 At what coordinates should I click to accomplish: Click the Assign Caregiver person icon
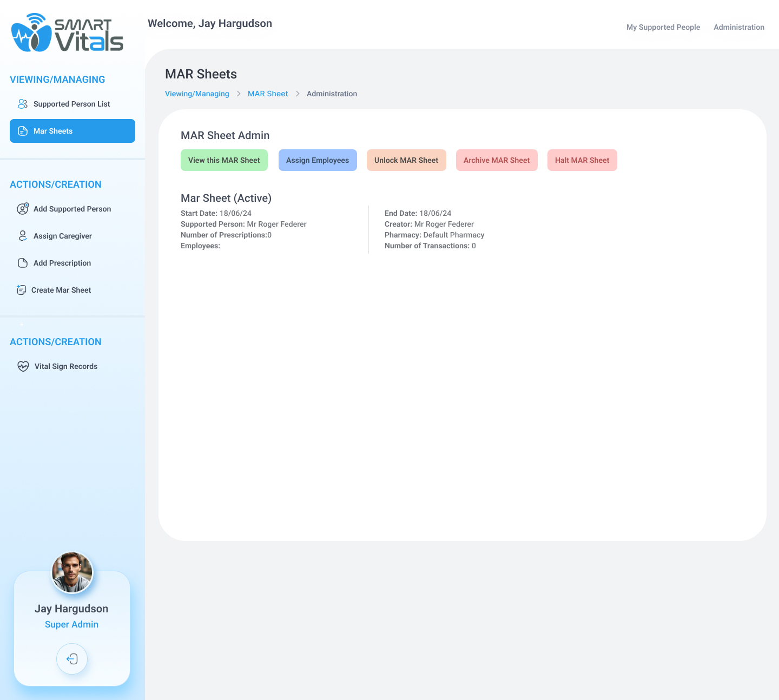tap(23, 236)
